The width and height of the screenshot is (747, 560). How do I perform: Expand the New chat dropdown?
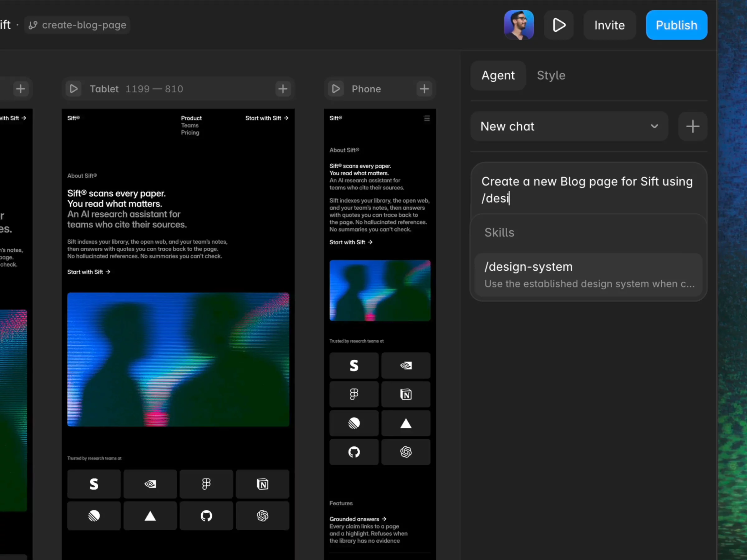click(x=569, y=126)
